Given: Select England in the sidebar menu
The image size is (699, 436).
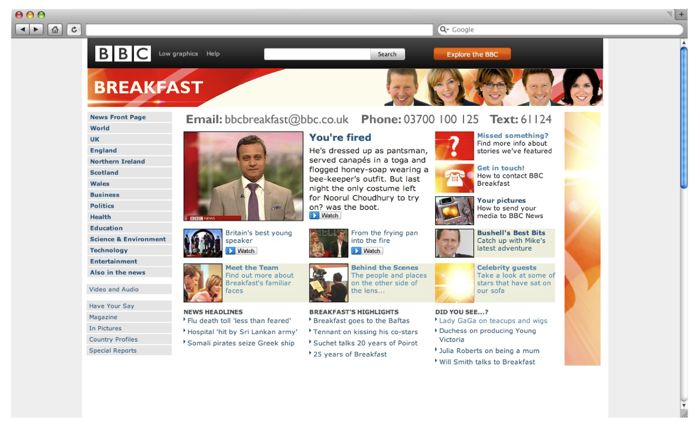Looking at the screenshot, I should pyautogui.click(x=129, y=151).
